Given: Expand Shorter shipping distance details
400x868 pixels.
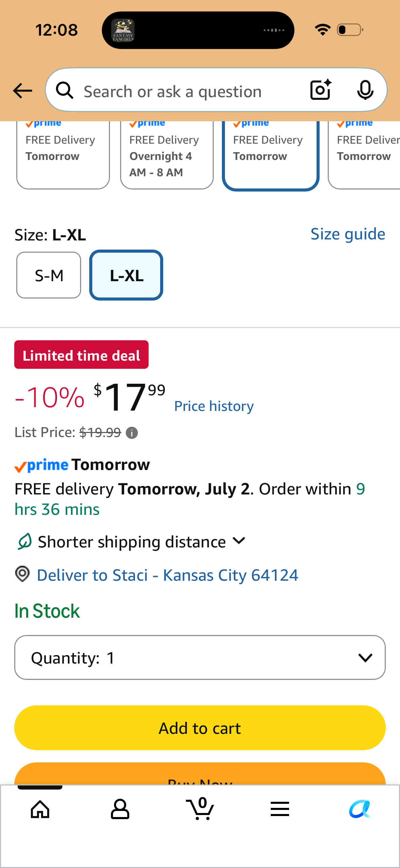Looking at the screenshot, I should click(x=131, y=542).
